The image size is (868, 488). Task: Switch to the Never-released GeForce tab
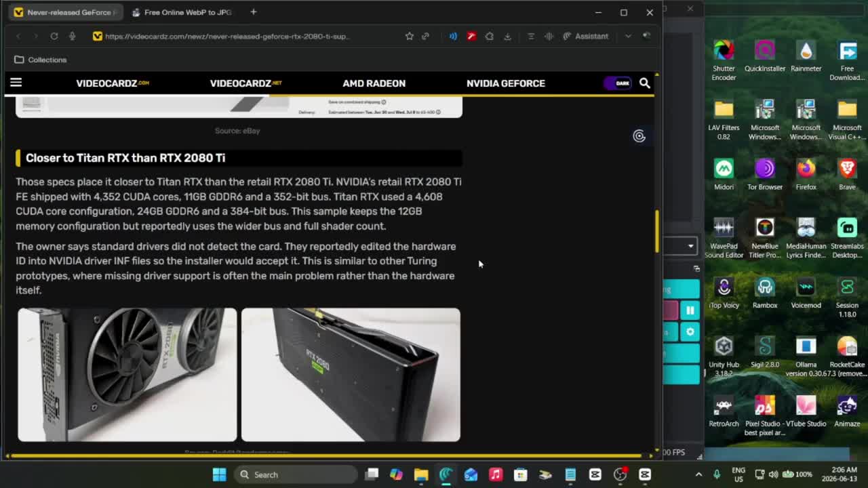(65, 12)
